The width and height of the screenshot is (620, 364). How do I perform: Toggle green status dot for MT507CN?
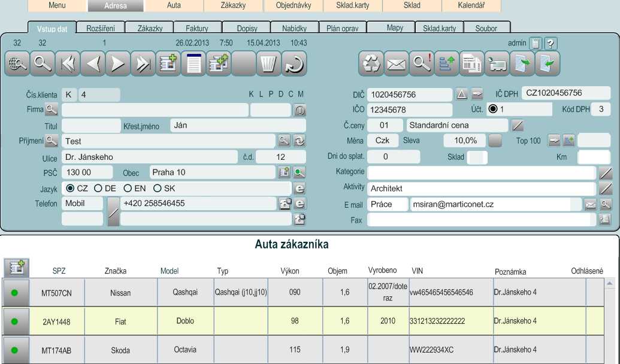[14, 293]
